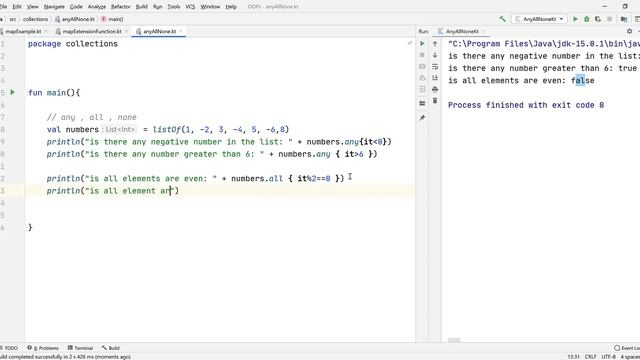640x360 pixels.
Task: Open the Event Log
Action: point(627,348)
